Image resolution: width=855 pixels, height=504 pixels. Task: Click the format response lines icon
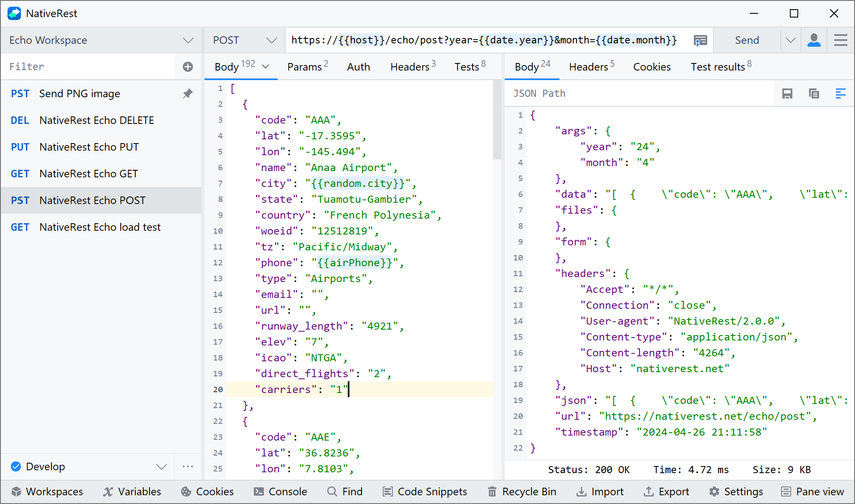[x=841, y=93]
